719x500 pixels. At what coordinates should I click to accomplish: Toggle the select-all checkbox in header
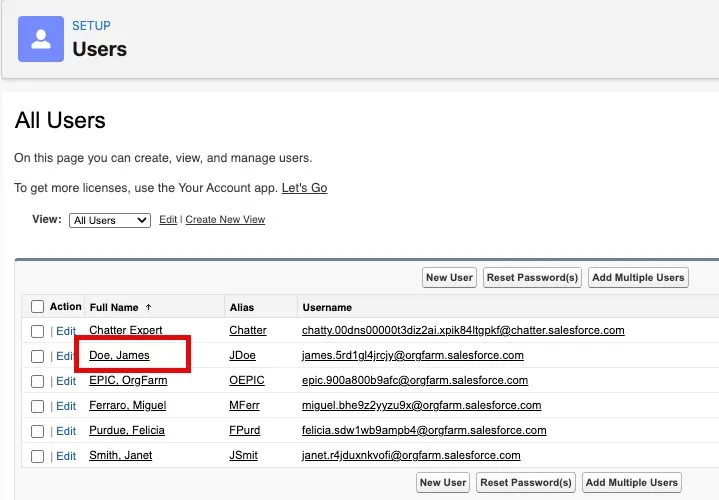coord(37,306)
